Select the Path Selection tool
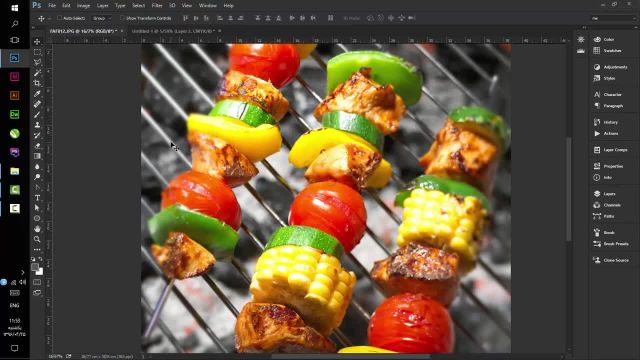640x360 pixels. pyautogui.click(x=37, y=208)
